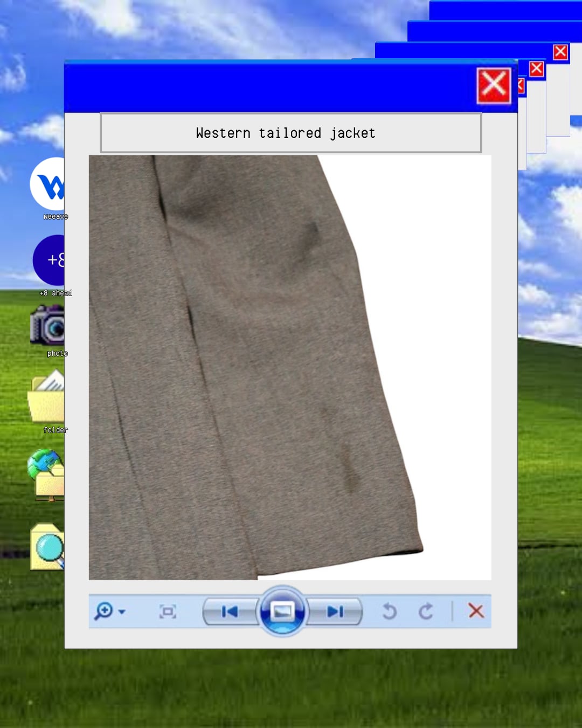Go to the previous image

(x=230, y=612)
